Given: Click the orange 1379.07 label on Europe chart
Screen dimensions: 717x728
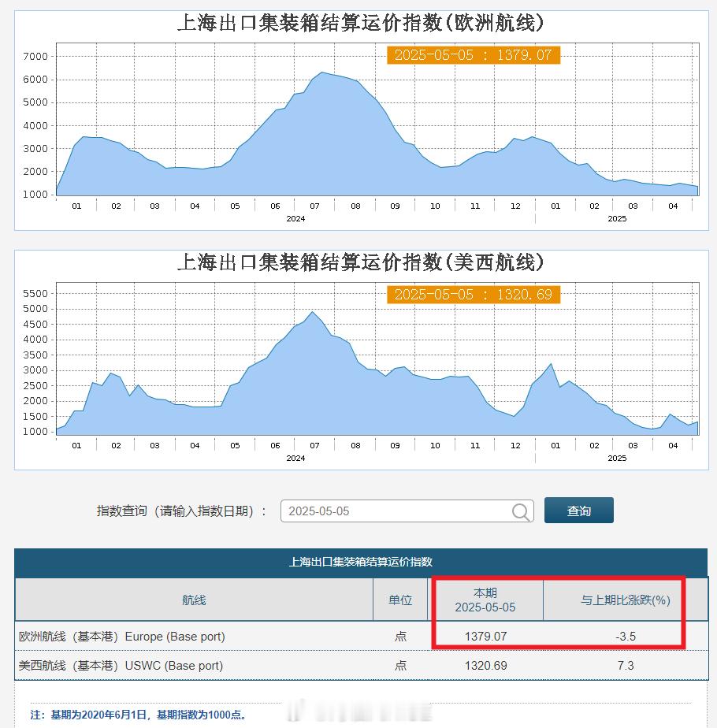Looking at the screenshot, I should pyautogui.click(x=474, y=55).
